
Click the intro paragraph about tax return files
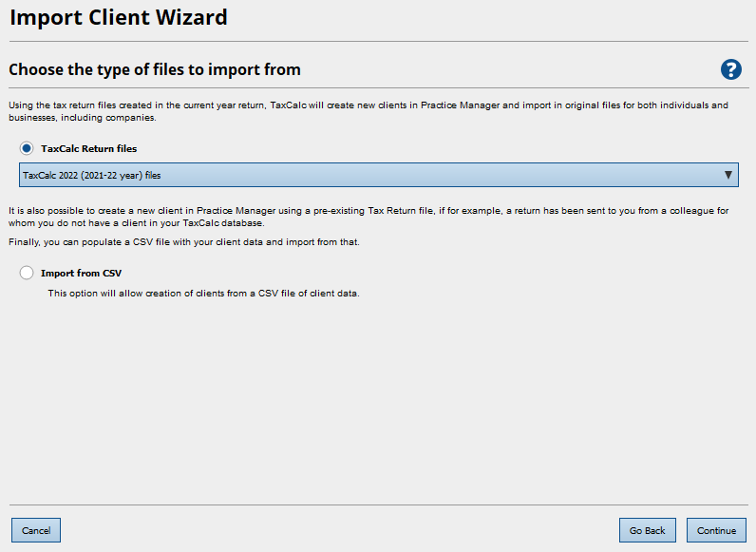coord(369,111)
